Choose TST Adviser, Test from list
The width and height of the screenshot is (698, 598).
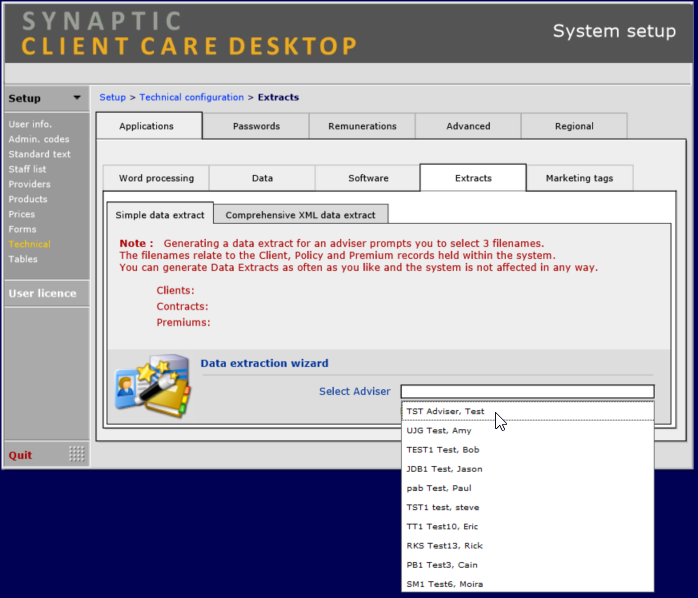tap(528, 411)
